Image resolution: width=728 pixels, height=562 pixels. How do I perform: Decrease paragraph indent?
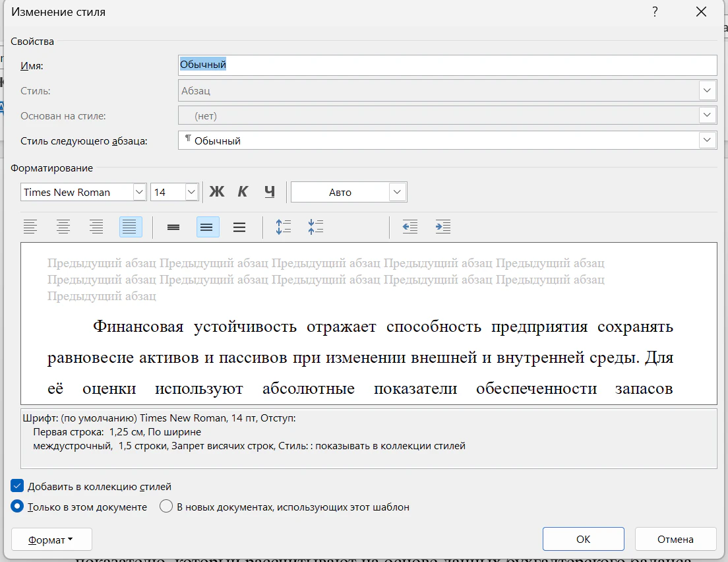(410, 227)
